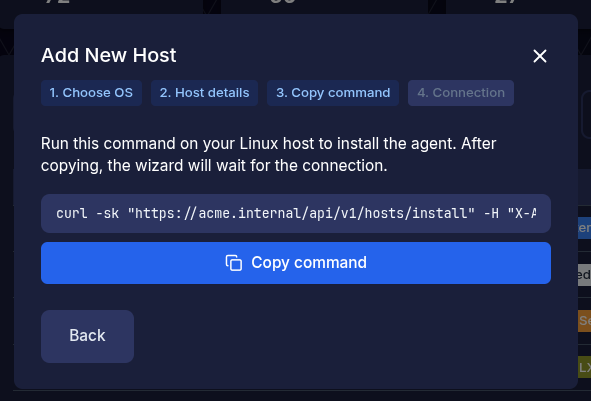Viewport: 591px width, 401px height.
Task: Copy the agent install command
Action: [296, 263]
